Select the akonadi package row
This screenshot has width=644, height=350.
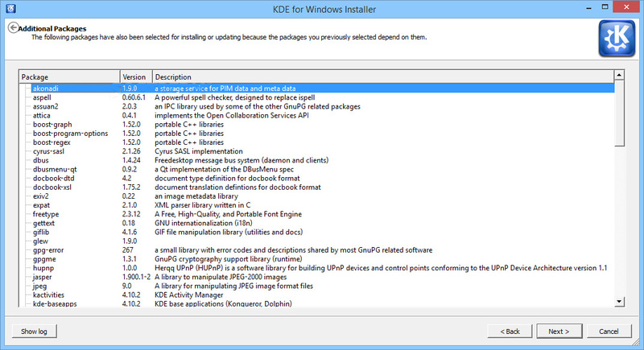click(x=323, y=89)
